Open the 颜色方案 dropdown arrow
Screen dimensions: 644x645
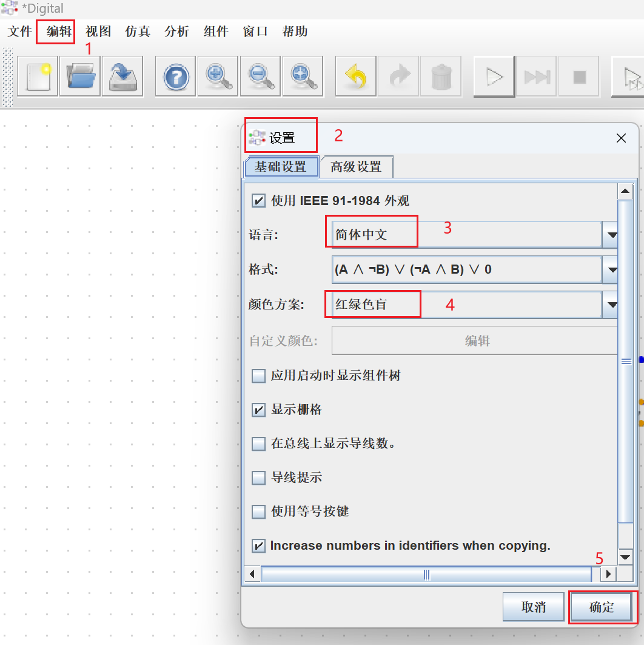pos(610,305)
